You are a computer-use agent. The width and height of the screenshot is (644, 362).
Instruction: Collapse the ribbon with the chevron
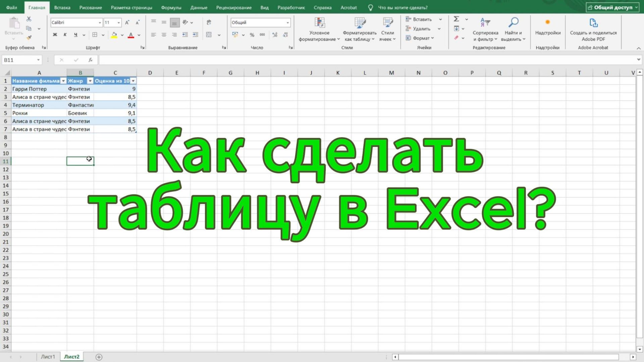click(639, 48)
